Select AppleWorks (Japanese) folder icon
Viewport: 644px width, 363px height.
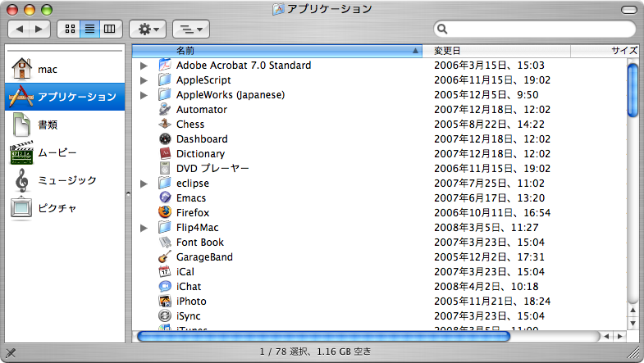[x=165, y=94]
